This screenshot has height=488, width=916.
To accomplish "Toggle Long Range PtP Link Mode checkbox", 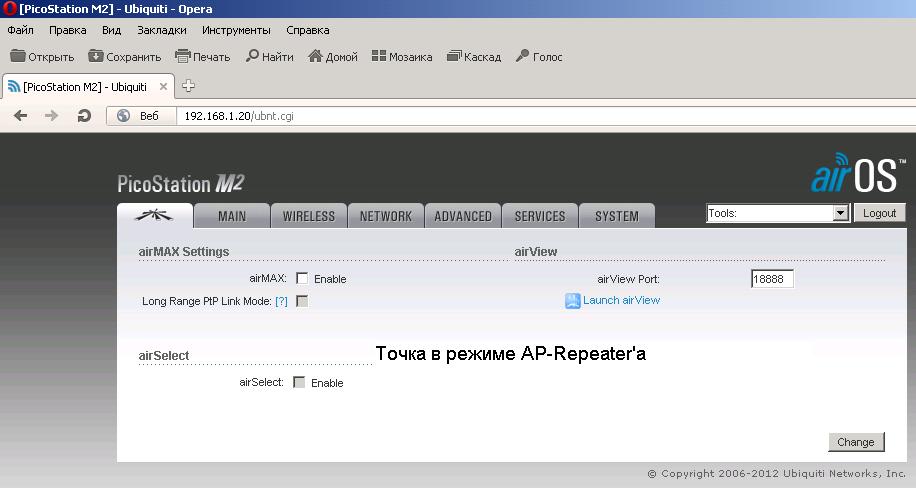I will pos(302,301).
